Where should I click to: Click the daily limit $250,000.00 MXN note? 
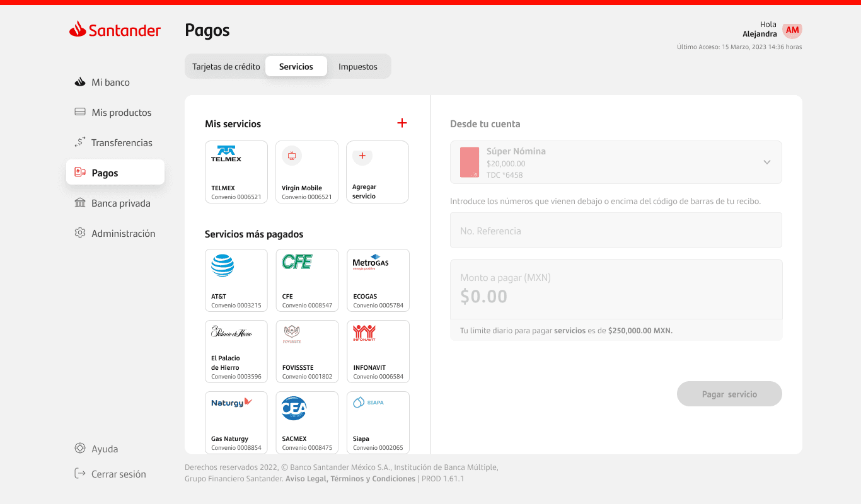click(566, 330)
